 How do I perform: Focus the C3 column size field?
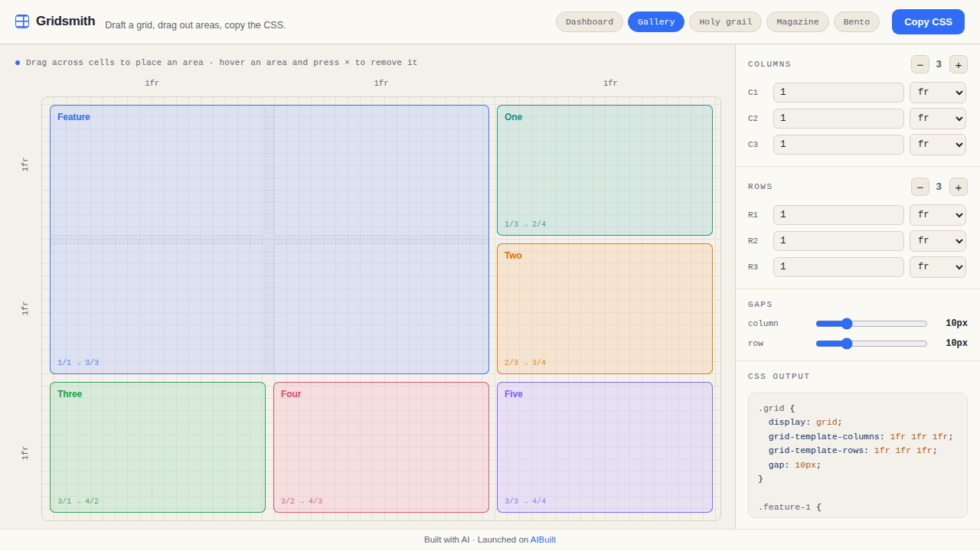point(838,145)
